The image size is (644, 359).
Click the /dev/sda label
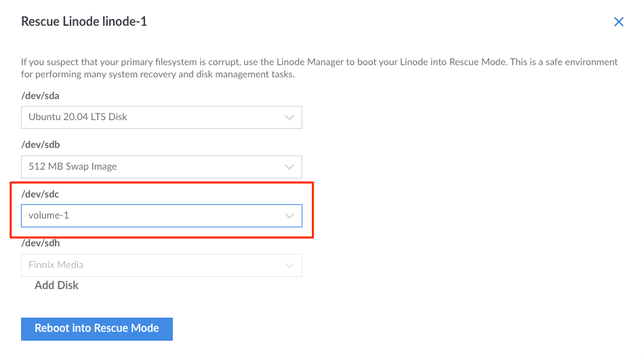(x=40, y=96)
